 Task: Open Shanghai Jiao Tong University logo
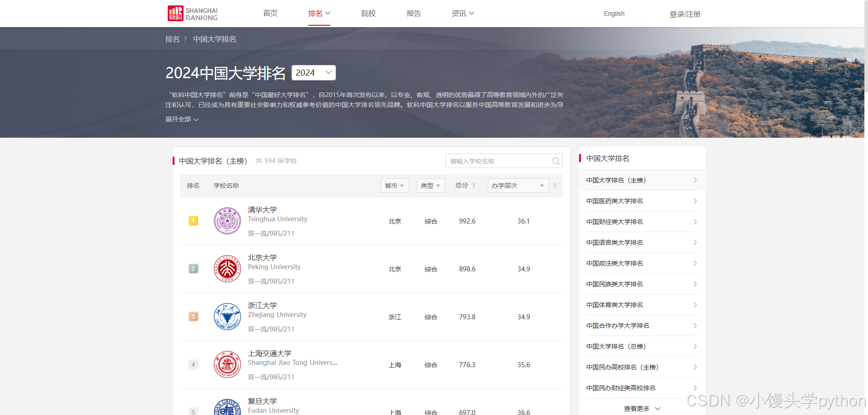coord(227,364)
